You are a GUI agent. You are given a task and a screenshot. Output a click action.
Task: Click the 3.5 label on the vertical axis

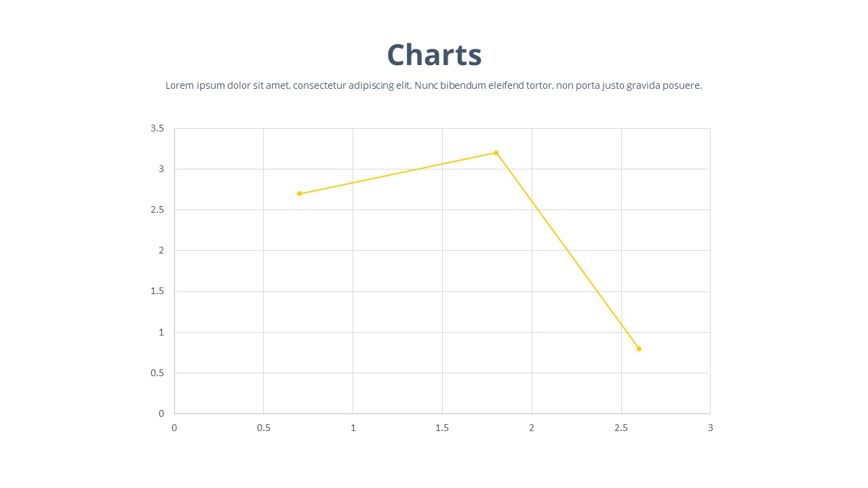(157, 128)
